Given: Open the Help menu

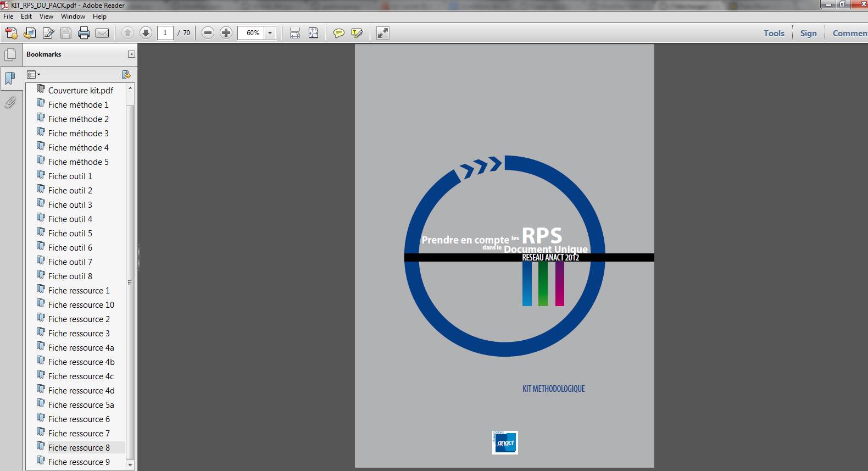Looking at the screenshot, I should 99,16.
